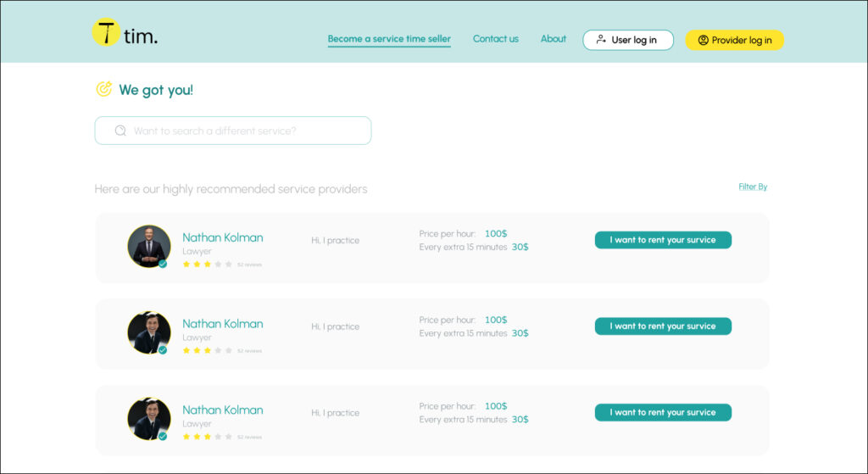Click the profile icon in Provider log in
This screenshot has width=868, height=474.
click(x=703, y=40)
